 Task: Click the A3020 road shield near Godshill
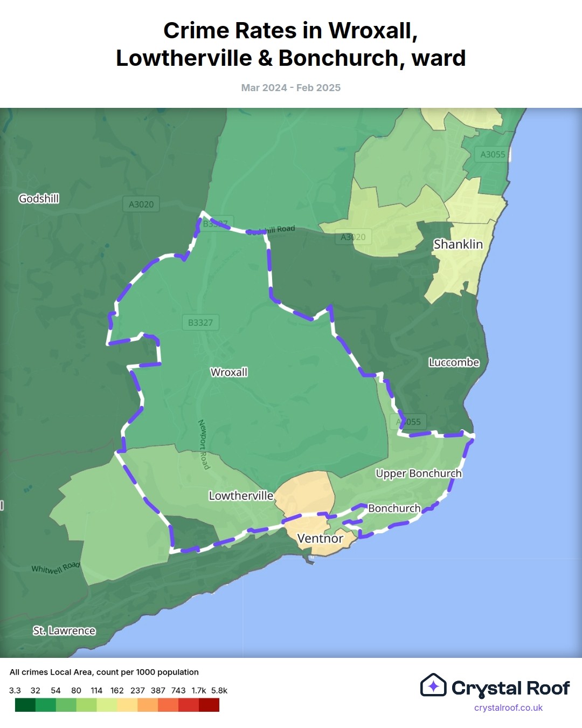click(141, 204)
